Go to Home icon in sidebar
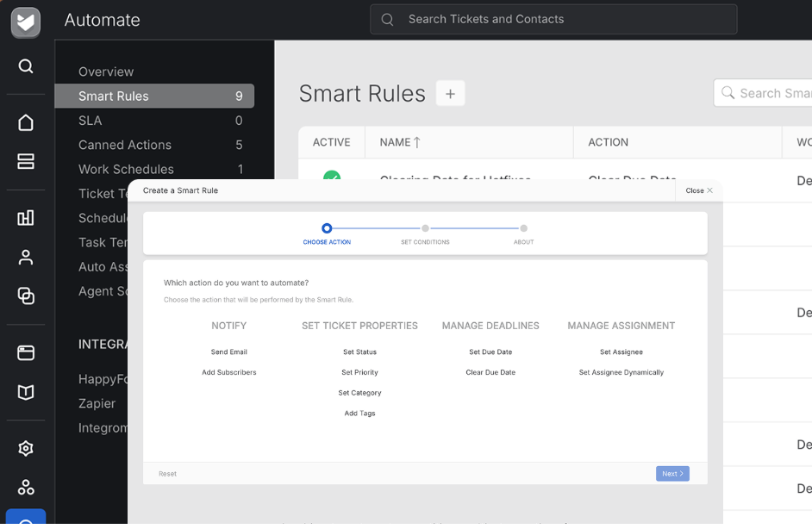The width and height of the screenshot is (812, 529). 25,122
